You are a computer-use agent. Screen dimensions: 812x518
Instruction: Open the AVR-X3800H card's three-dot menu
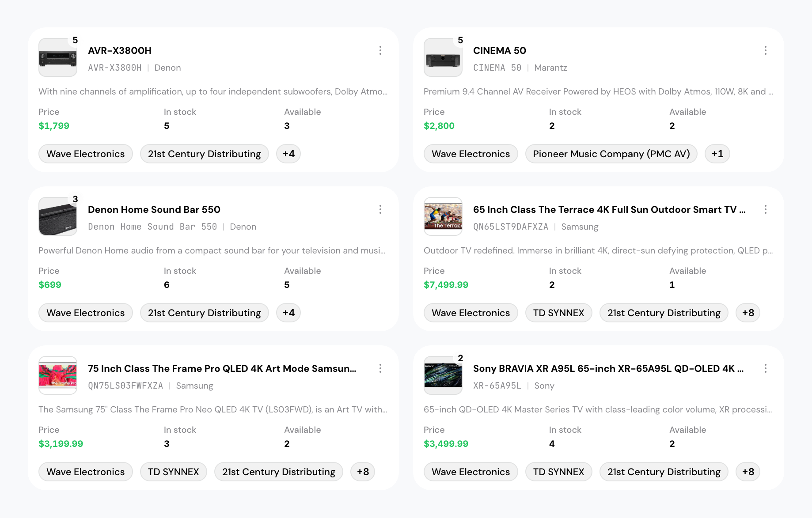point(380,50)
